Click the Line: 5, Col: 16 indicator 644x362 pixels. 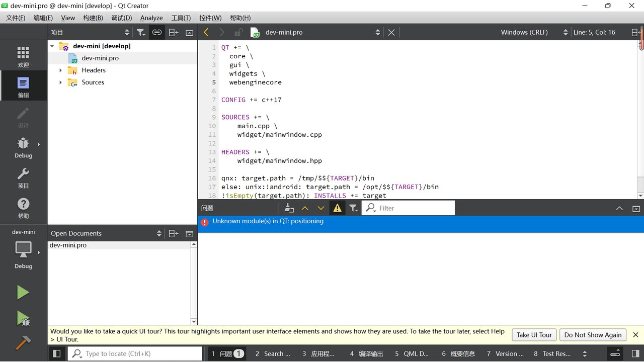(594, 32)
